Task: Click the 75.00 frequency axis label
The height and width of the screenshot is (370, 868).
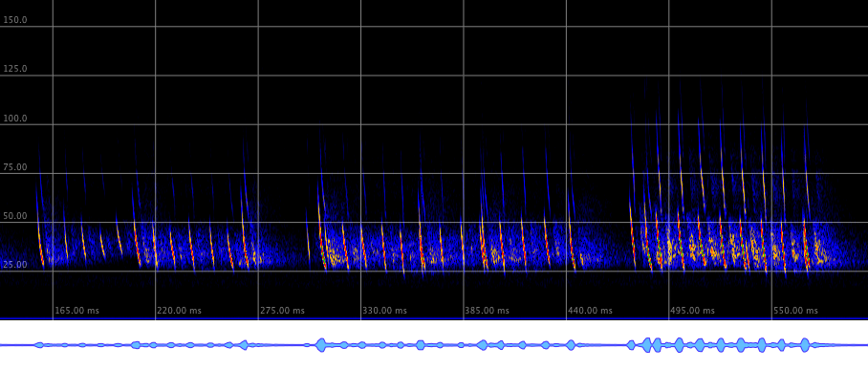Action: click(15, 166)
